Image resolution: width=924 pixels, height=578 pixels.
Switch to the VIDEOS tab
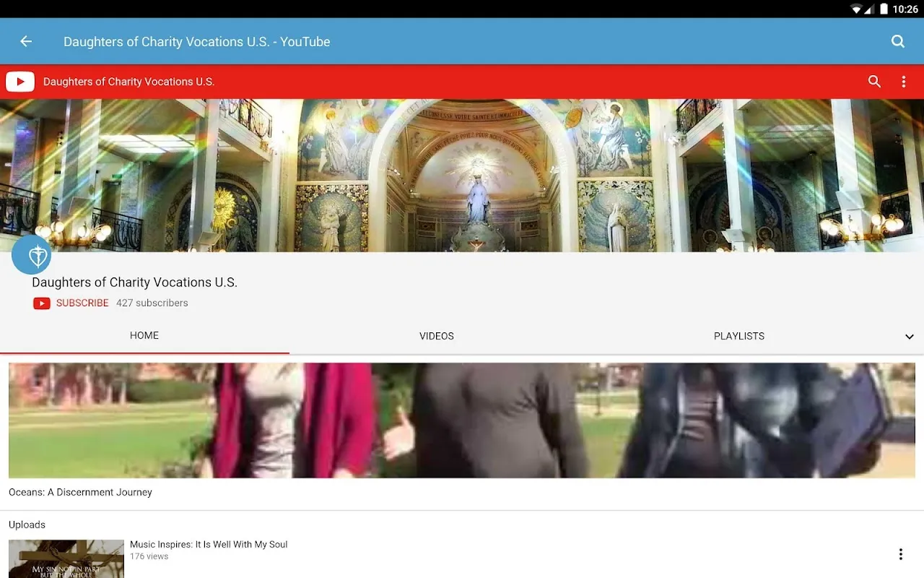pos(437,336)
